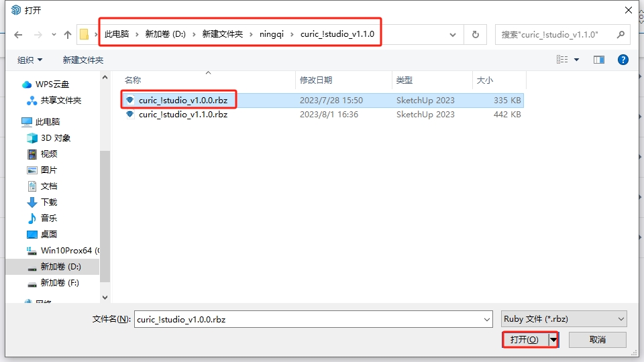
Task: Go up one folder level
Action: pos(68,35)
